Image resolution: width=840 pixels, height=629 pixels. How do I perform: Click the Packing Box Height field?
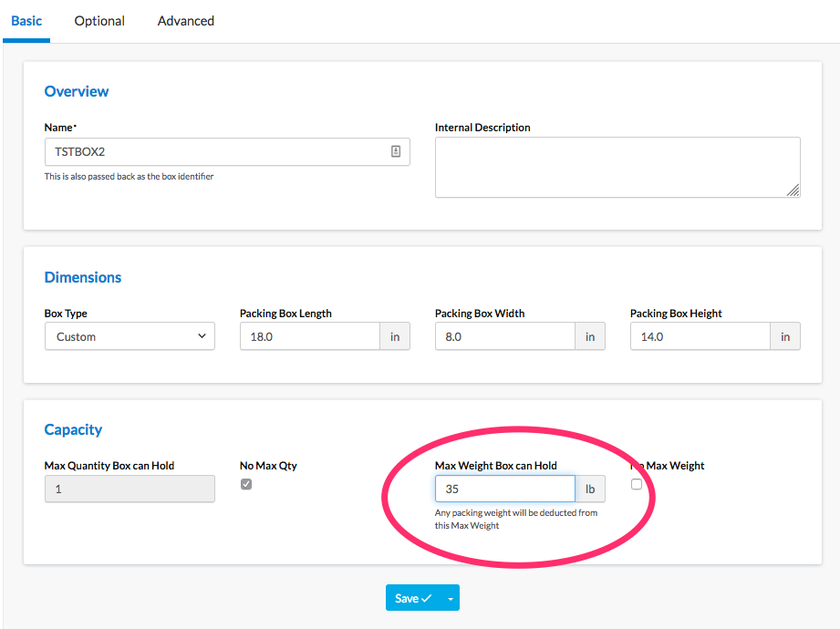coord(700,336)
